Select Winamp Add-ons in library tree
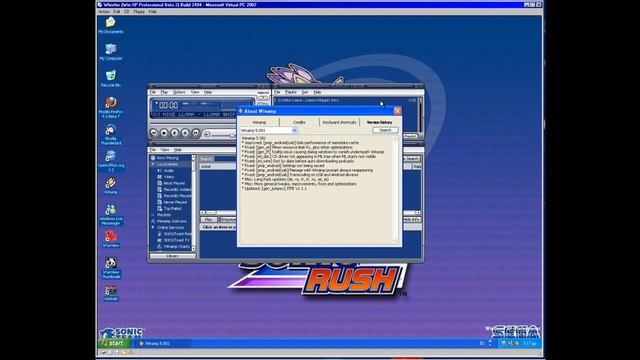This screenshot has height=360, width=640. [x=171, y=221]
